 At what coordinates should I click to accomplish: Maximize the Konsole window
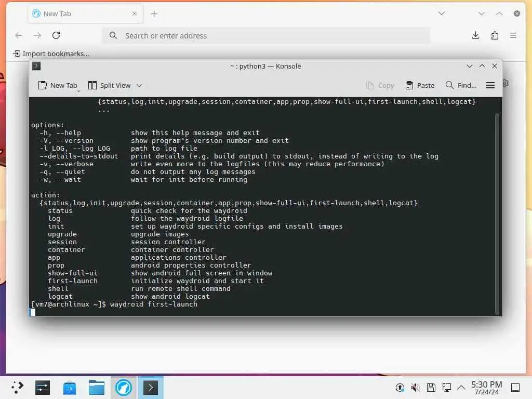tap(482, 66)
